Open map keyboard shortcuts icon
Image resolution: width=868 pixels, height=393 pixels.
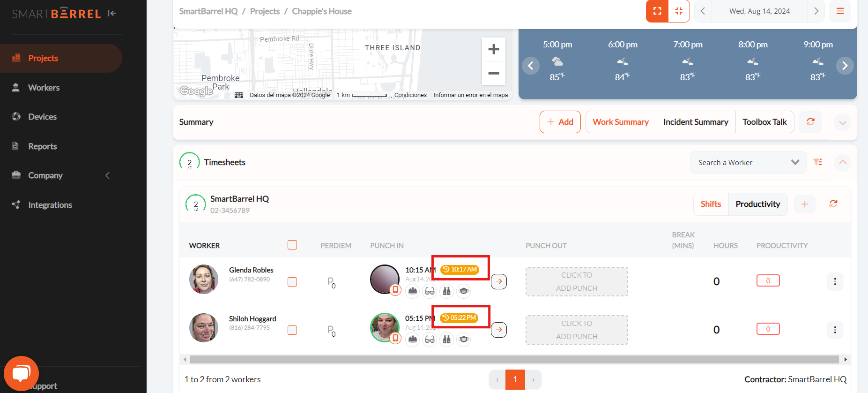(x=239, y=95)
